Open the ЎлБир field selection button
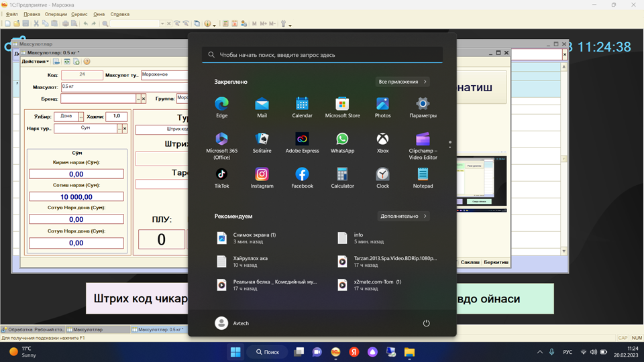This screenshot has height=362, width=644. point(81,117)
